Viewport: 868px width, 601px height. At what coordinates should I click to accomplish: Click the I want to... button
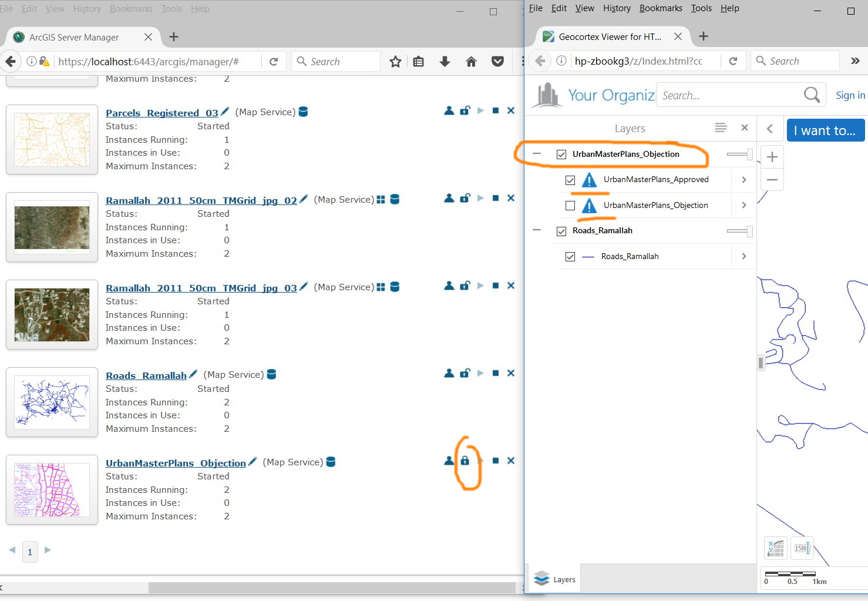[825, 130]
